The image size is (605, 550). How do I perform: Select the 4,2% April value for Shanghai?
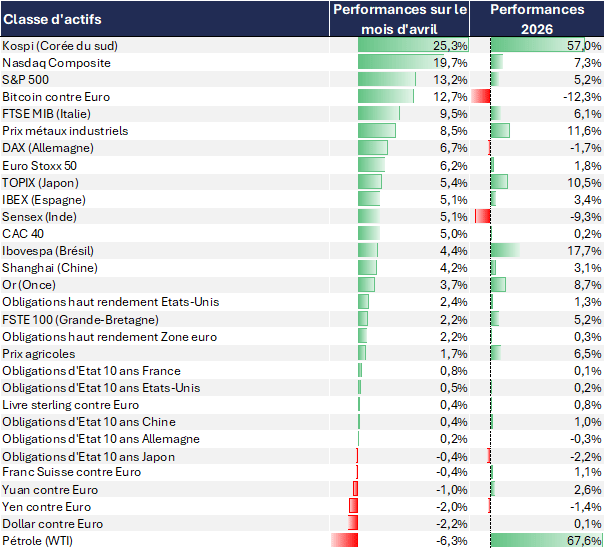point(454,268)
